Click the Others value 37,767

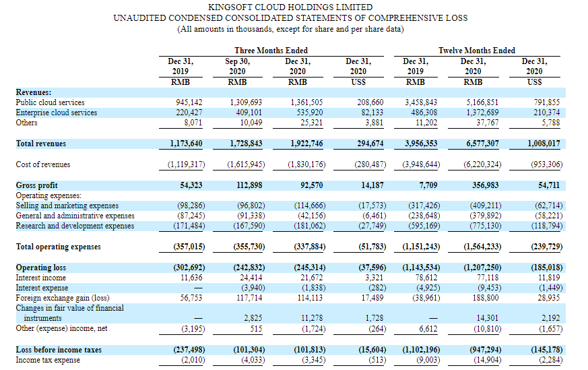[x=488, y=123]
